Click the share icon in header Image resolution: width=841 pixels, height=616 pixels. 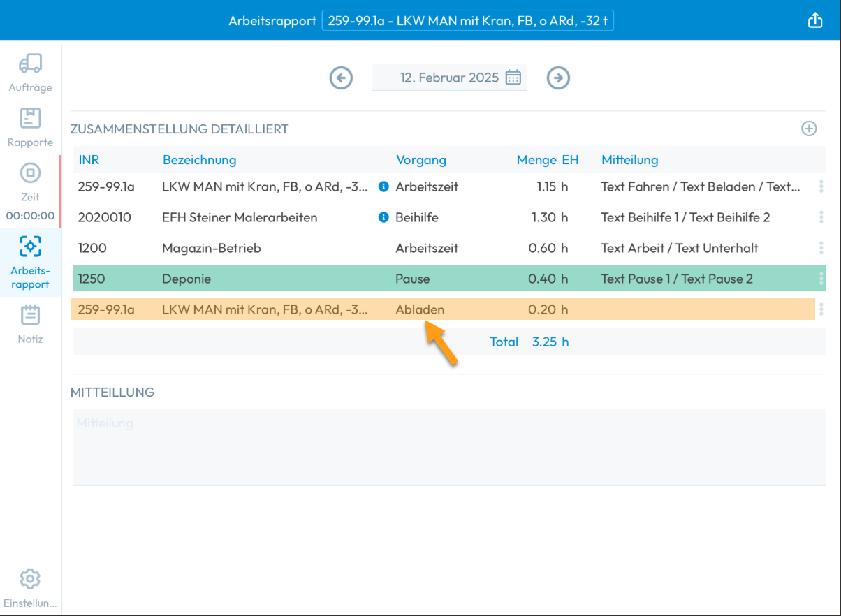[815, 21]
